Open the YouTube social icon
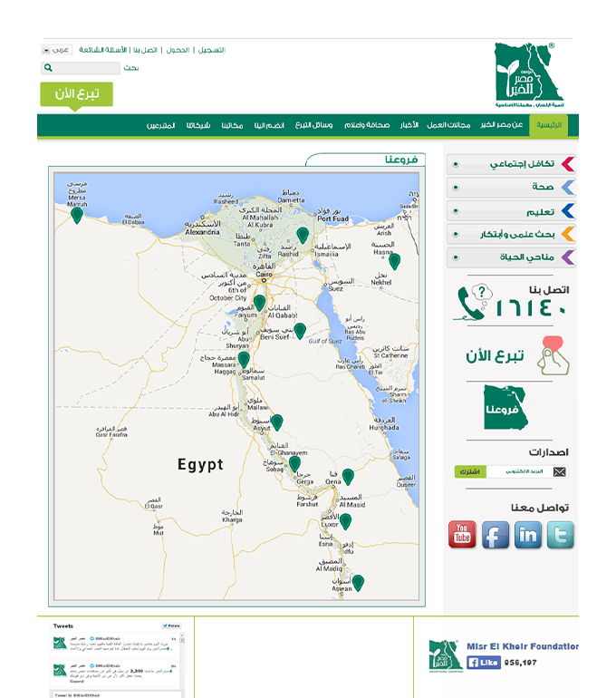Screen dimensions: 616x698 (x=462, y=534)
